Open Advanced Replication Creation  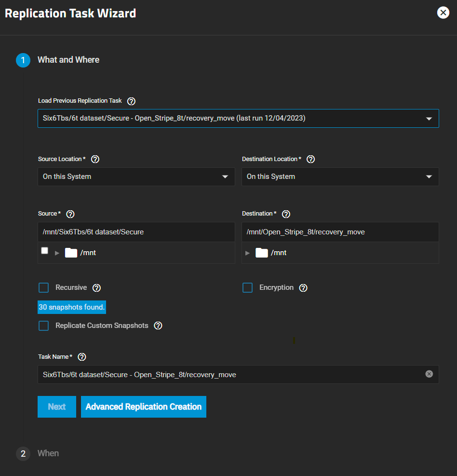click(144, 407)
